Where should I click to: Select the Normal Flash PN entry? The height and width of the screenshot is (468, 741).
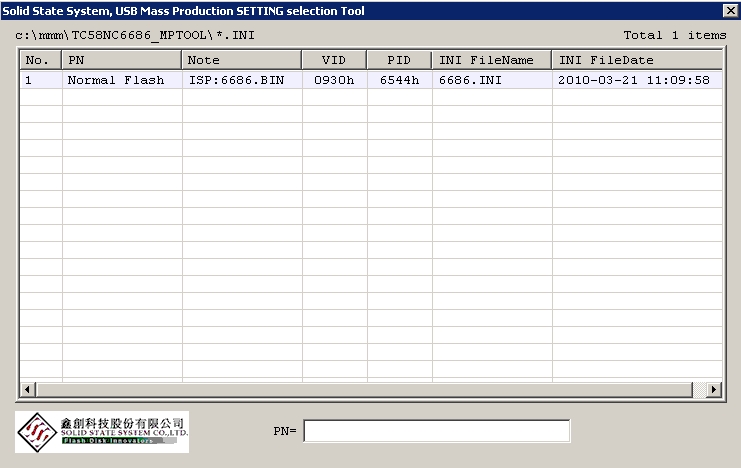pyautogui.click(x=122, y=80)
